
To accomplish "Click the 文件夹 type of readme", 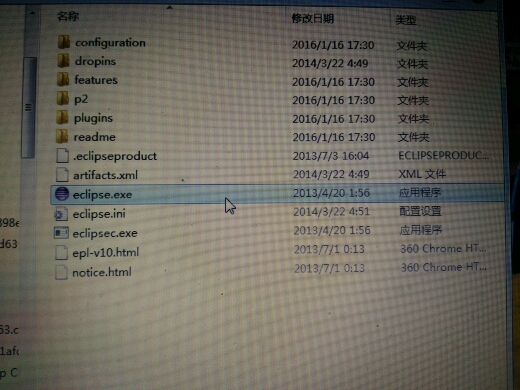I will tap(413, 137).
